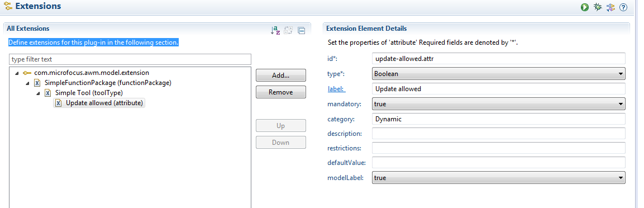This screenshot has width=644, height=208.
Task: Click the Add... button
Action: coord(281,75)
